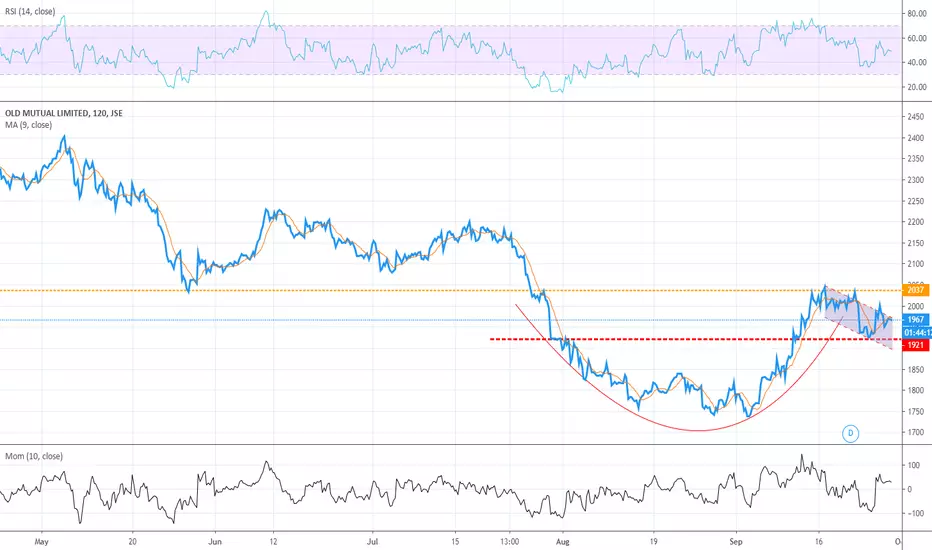The width and height of the screenshot is (932, 550).
Task: Click the 2200 price axis value
Action: point(916,222)
